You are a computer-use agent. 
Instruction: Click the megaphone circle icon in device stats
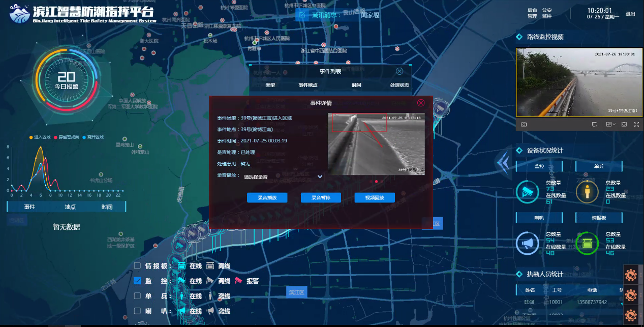point(528,244)
